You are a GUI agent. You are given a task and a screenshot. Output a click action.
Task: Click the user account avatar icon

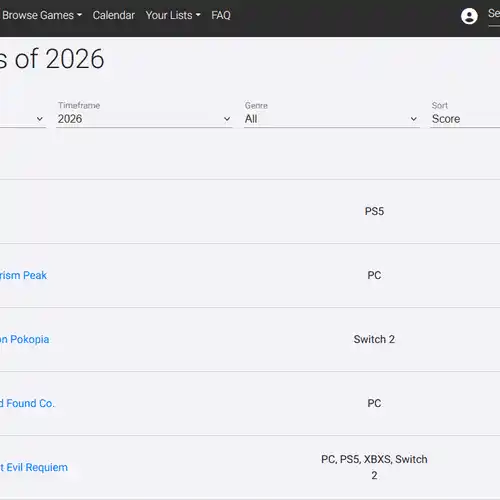pos(469,16)
